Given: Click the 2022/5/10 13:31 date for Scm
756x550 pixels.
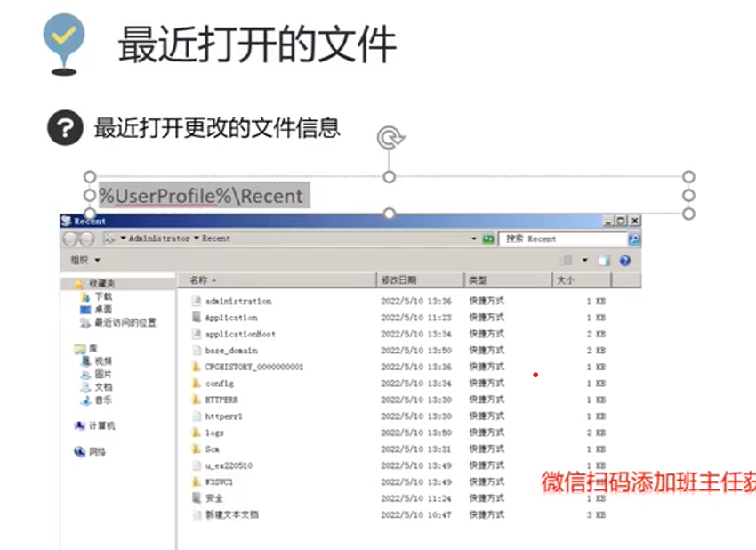Looking at the screenshot, I should pyautogui.click(x=416, y=449).
